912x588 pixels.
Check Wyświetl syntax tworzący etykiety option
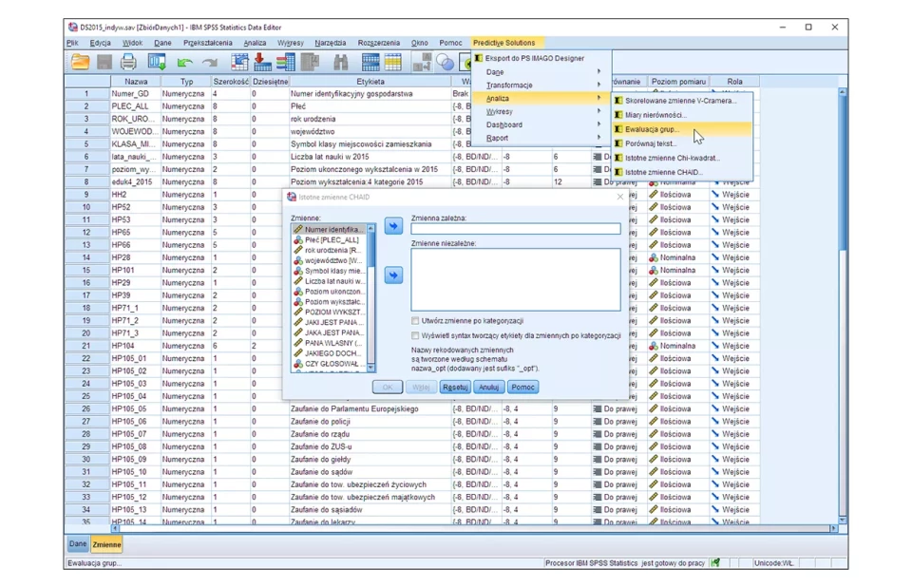pos(415,335)
